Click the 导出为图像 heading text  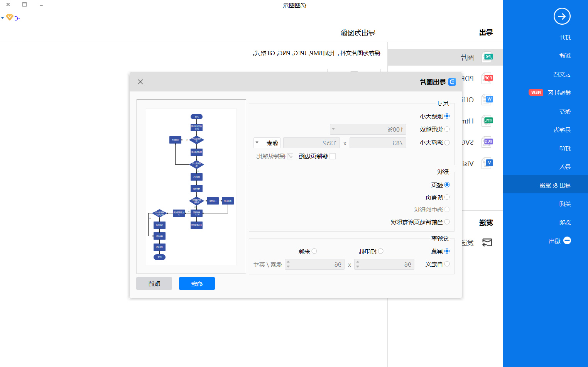[x=358, y=32]
